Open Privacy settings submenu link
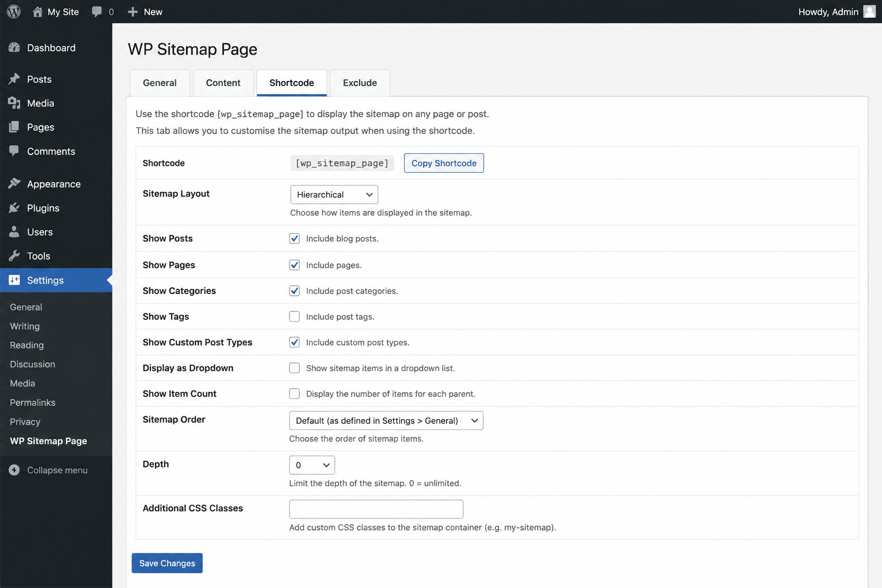The image size is (882, 588). click(x=25, y=421)
